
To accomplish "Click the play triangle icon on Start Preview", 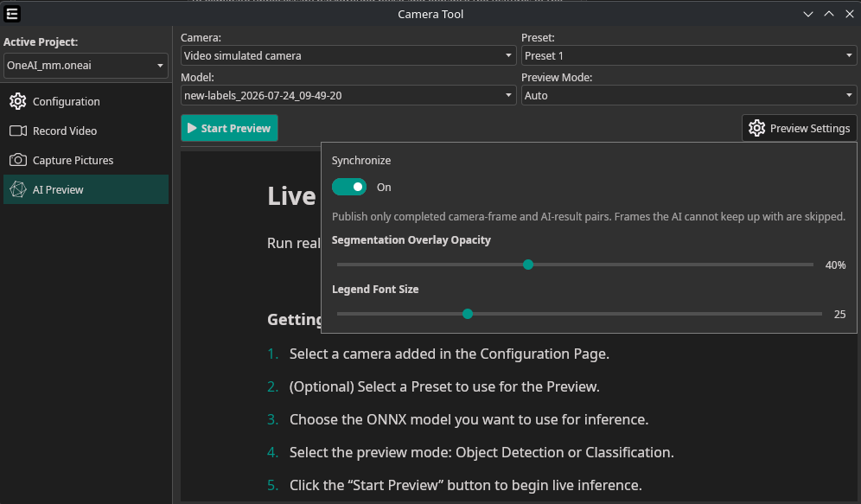I will tap(192, 128).
